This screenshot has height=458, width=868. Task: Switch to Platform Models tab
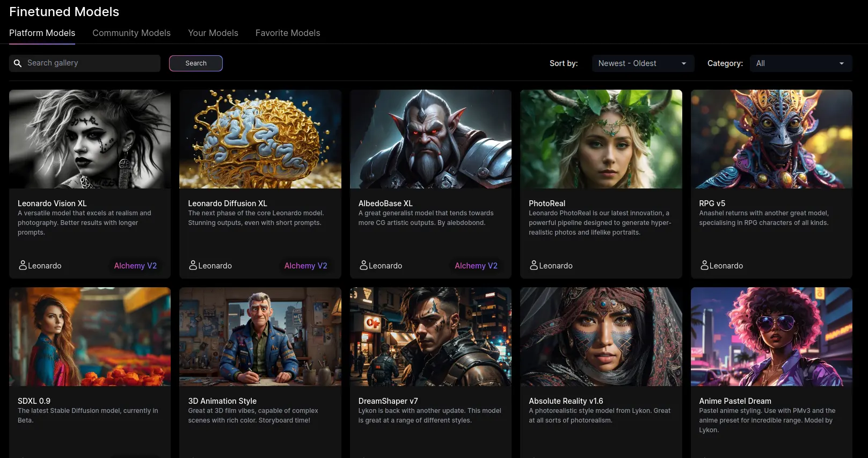pos(42,33)
